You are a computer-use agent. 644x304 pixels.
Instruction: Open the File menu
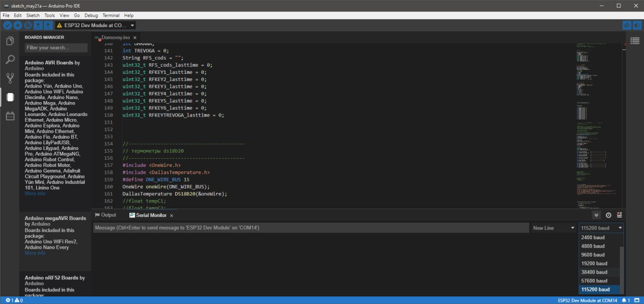point(6,16)
